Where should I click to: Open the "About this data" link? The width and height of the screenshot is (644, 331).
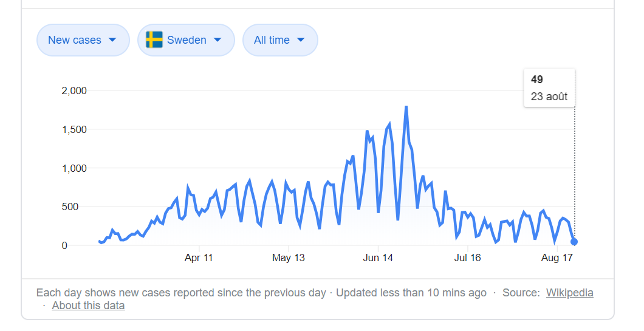[88, 305]
